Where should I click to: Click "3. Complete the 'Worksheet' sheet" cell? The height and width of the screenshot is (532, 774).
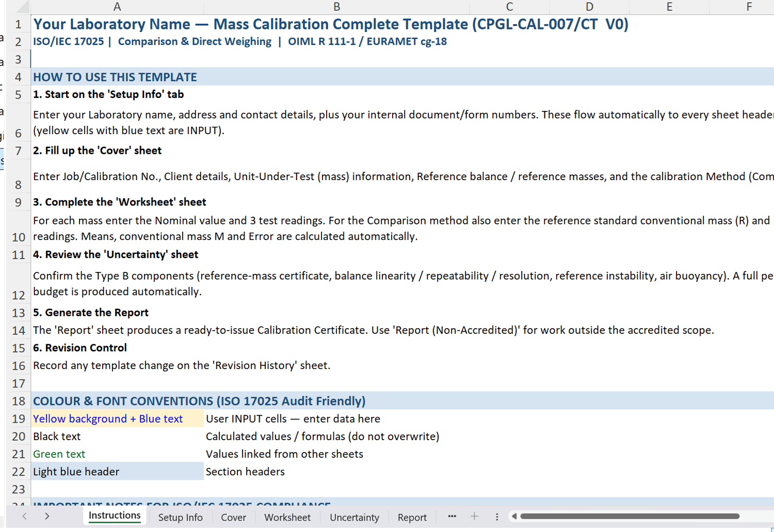coord(120,202)
